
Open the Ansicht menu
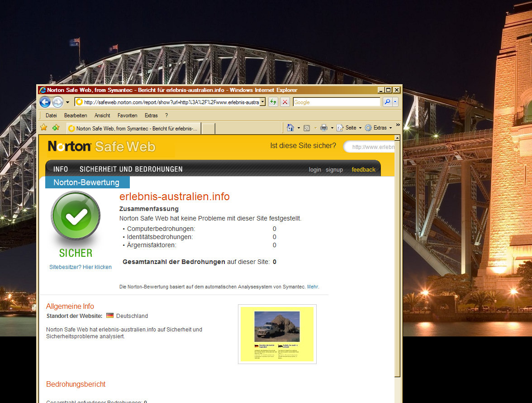[102, 115]
